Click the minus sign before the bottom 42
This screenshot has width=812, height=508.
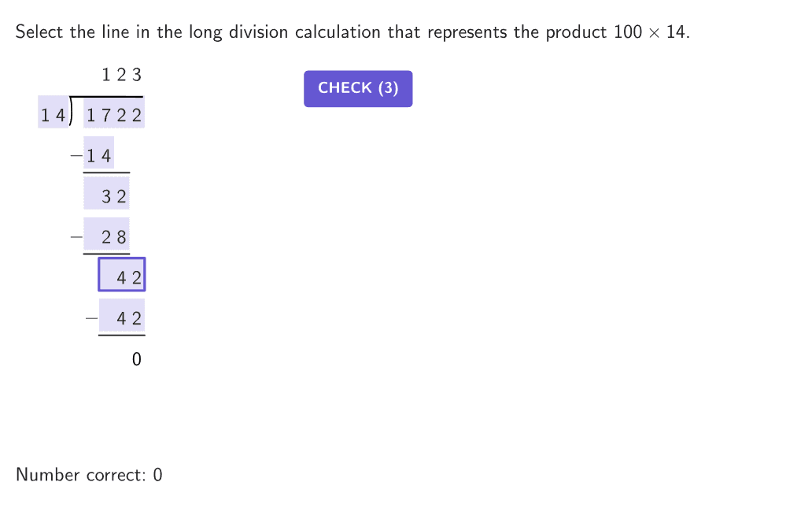(x=92, y=317)
